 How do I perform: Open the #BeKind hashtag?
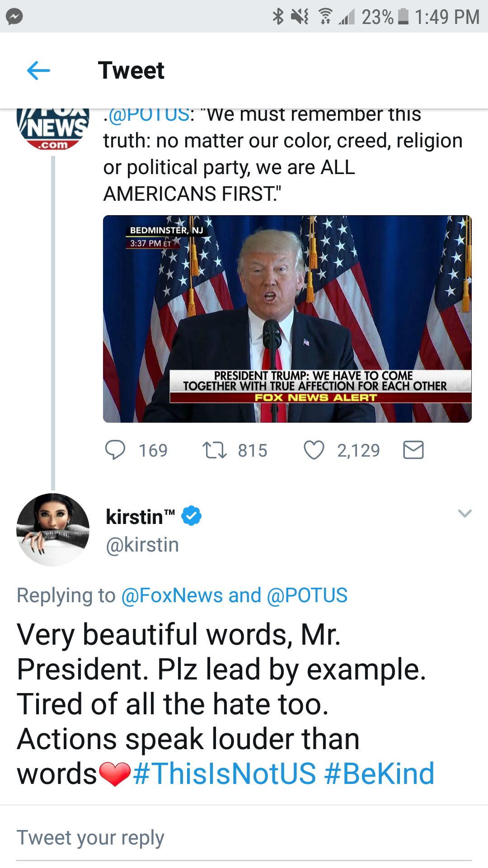(x=380, y=774)
